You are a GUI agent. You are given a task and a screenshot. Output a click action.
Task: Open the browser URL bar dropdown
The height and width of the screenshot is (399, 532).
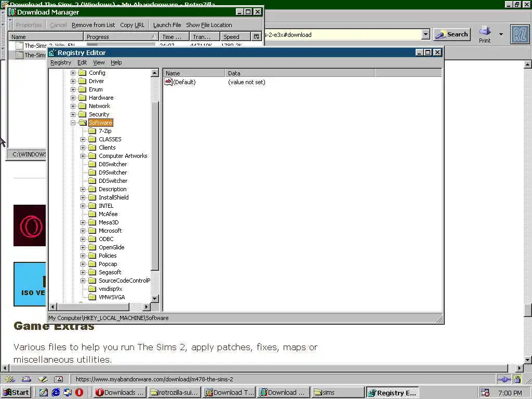(x=426, y=34)
